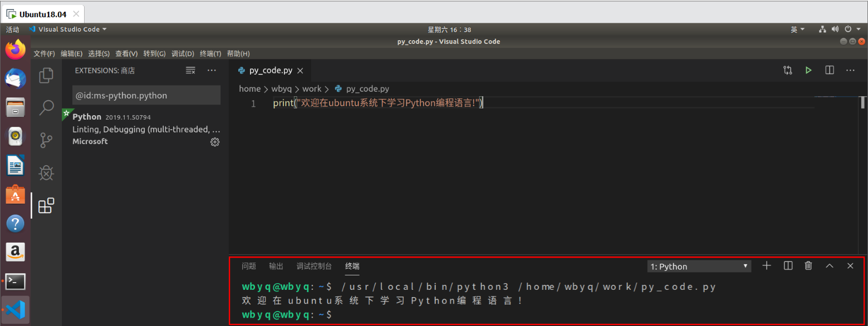Viewport: 868px width, 326px height.
Task: Open 编辑(E) menu
Action: coord(71,54)
